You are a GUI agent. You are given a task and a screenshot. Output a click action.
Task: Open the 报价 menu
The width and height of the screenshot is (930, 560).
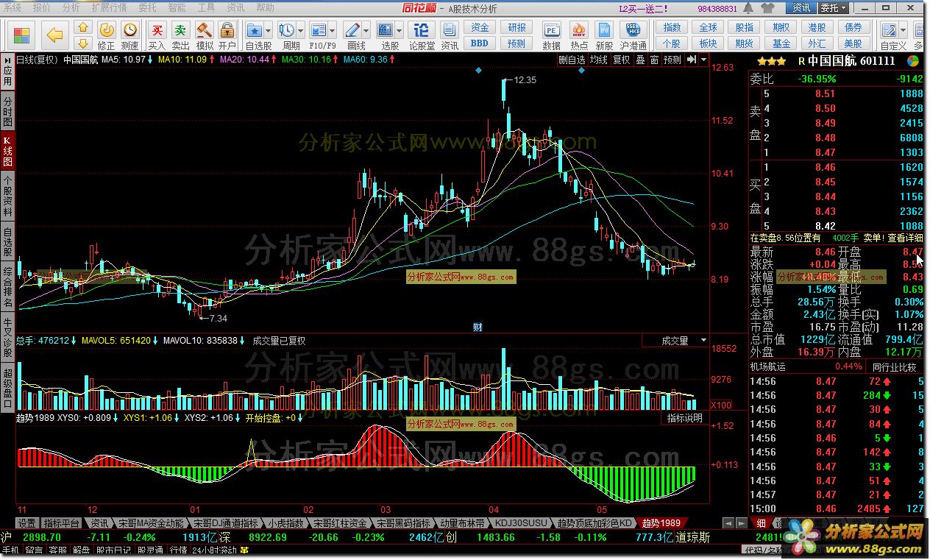tap(42, 7)
